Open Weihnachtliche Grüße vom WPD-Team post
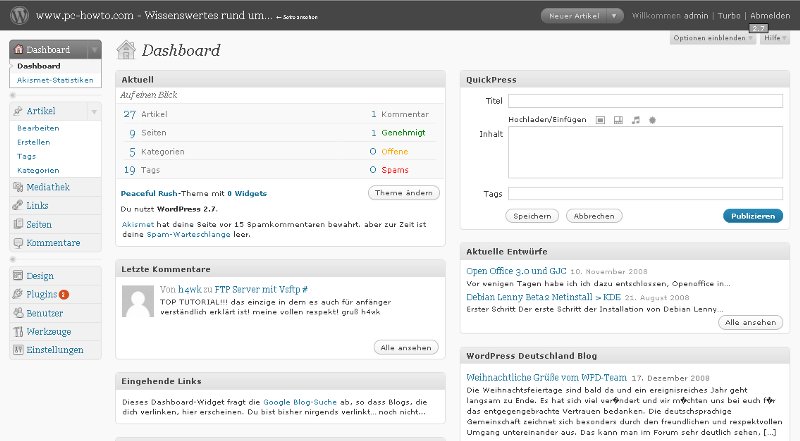Image resolution: width=800 pixels, height=441 pixels. click(546, 378)
